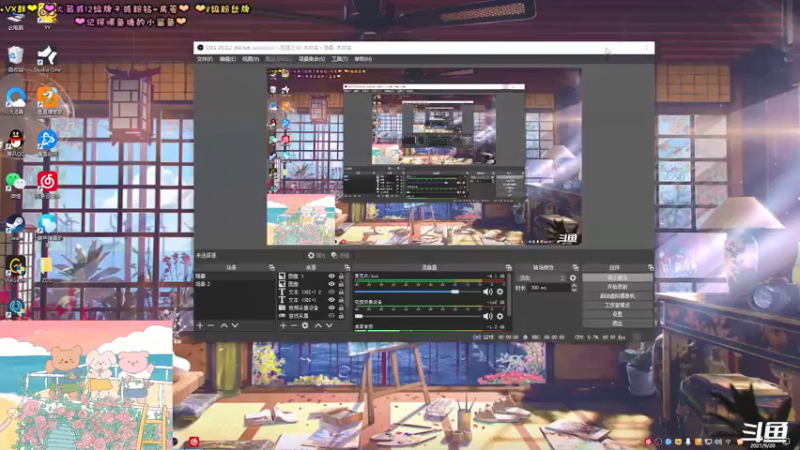Select the '场景 2' scene in list

pos(235,284)
